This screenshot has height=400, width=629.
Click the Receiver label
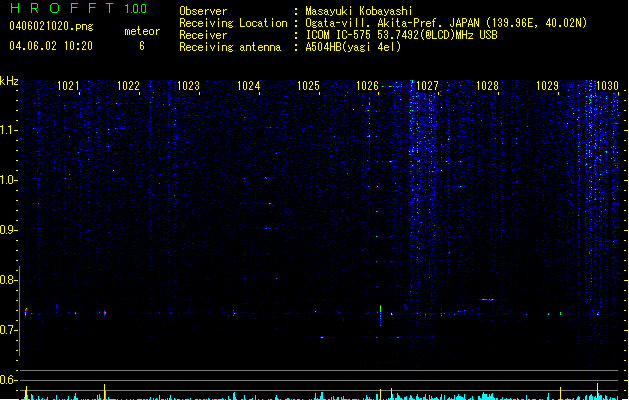pyautogui.click(x=203, y=35)
